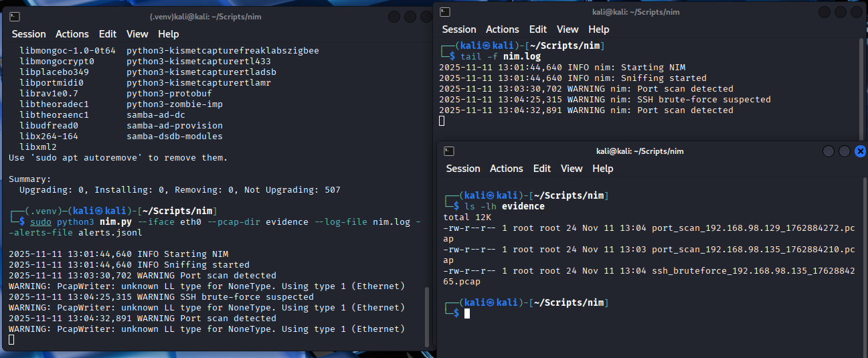Open Actions menu in the (.venv) terminal

[72, 34]
